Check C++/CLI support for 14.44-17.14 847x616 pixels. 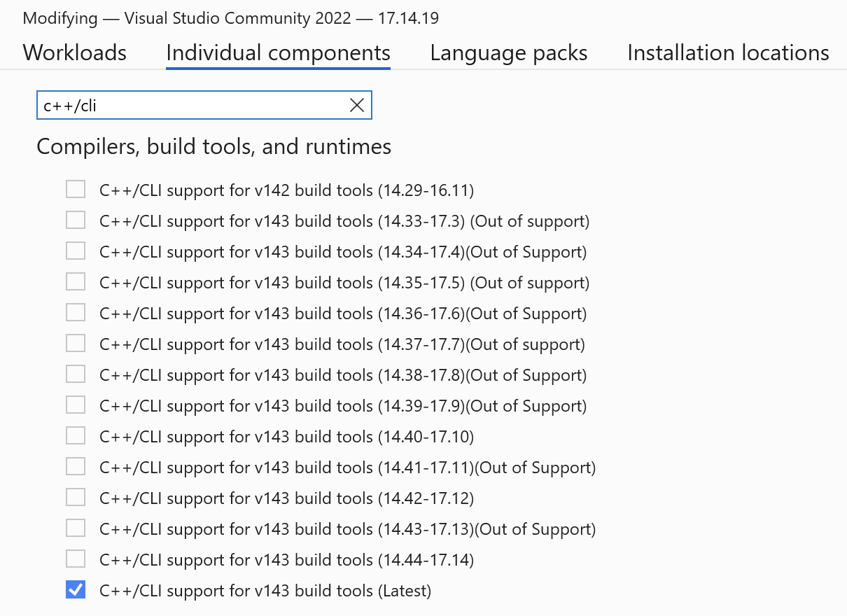coord(76,558)
